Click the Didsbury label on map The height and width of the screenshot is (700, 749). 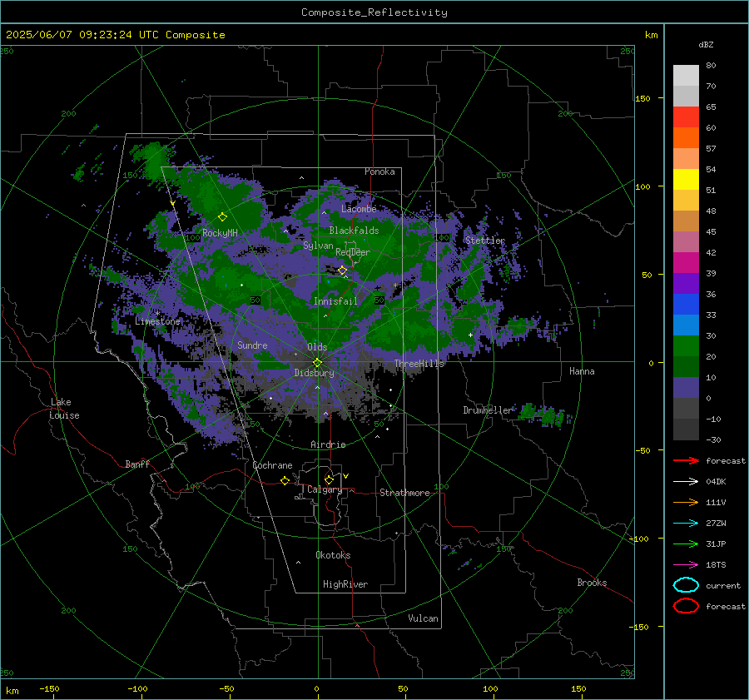tap(314, 373)
